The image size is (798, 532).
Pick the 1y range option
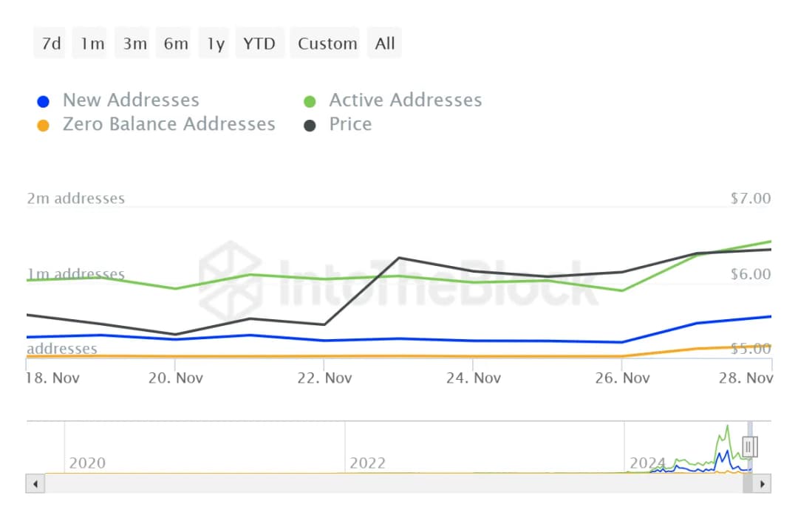(x=215, y=44)
